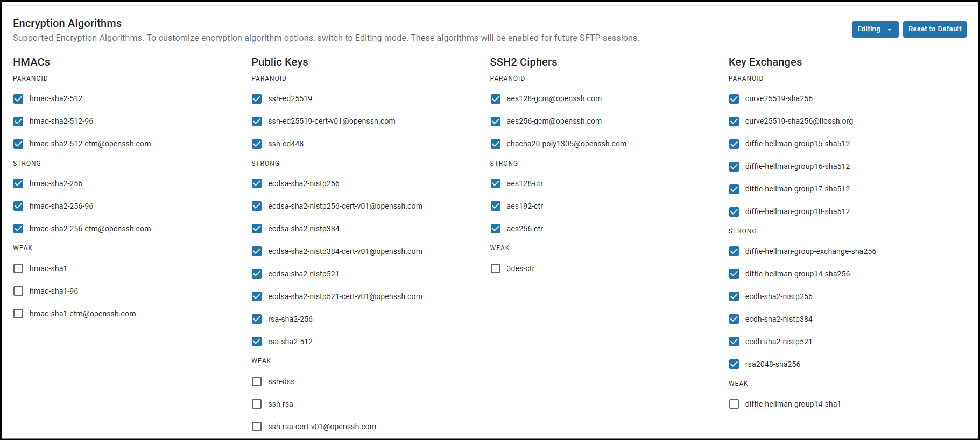This screenshot has height=440, width=980.
Task: Uncheck ssh-ed25519 public key
Action: (257, 99)
